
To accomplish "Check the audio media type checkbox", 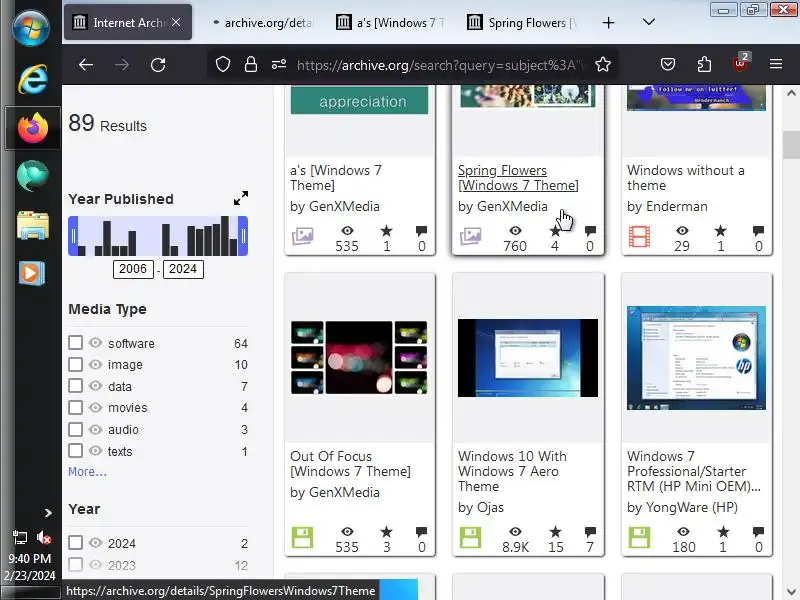I will pyautogui.click(x=76, y=429).
